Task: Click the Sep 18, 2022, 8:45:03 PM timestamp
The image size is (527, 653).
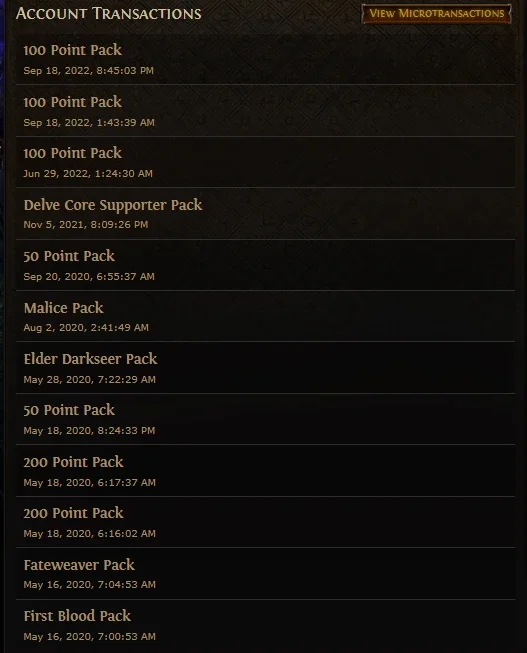Action: pyautogui.click(x=89, y=71)
